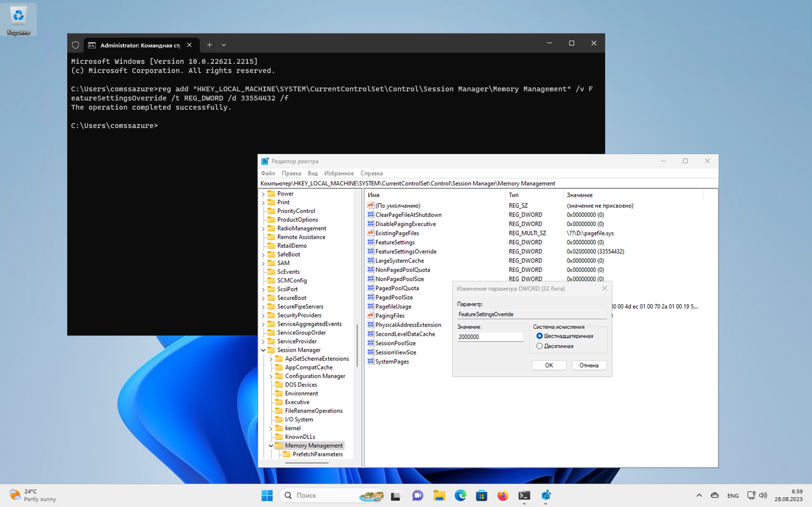Show hidden system tray icons
The height and width of the screenshot is (507, 812).
coord(699,496)
